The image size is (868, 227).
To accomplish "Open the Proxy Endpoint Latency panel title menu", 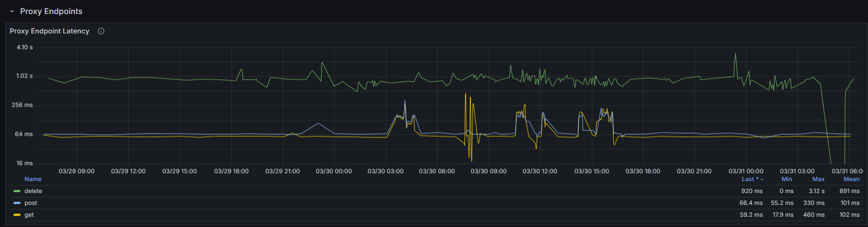I will 50,31.
